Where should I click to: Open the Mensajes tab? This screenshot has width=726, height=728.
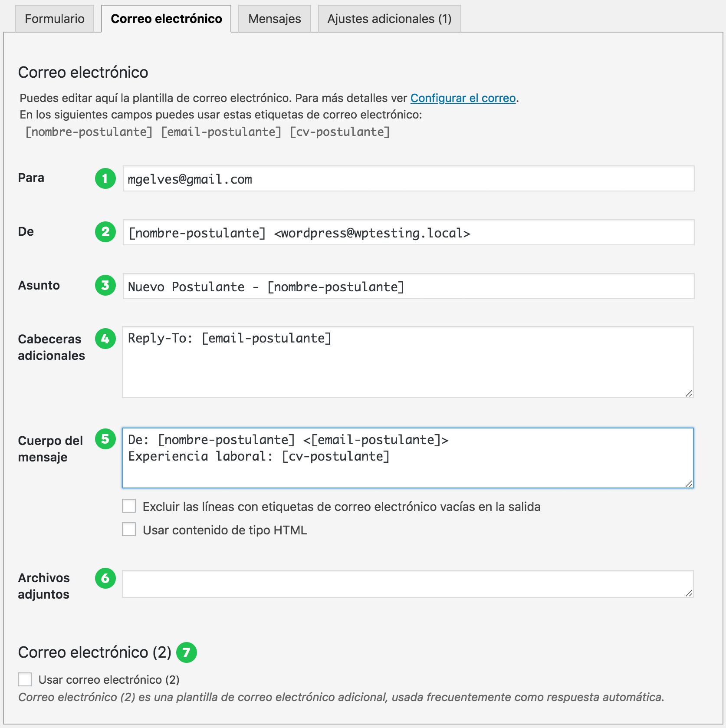(275, 19)
